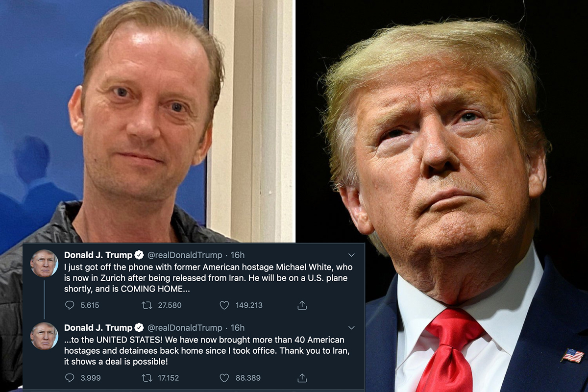588x392 pixels.
Task: Click the first tweet text about Zurich
Action: 208,278
